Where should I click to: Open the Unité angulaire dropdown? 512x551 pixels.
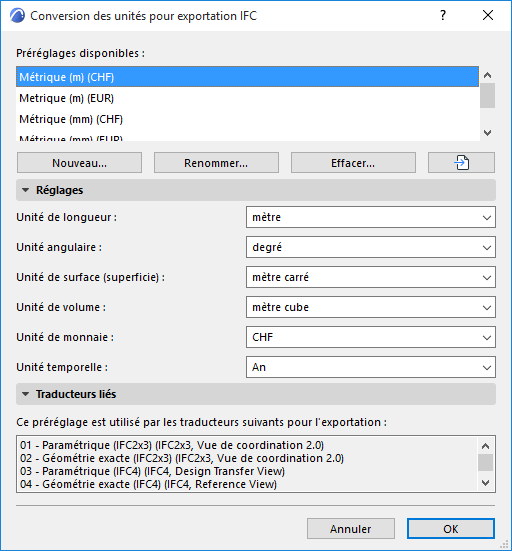[371, 247]
